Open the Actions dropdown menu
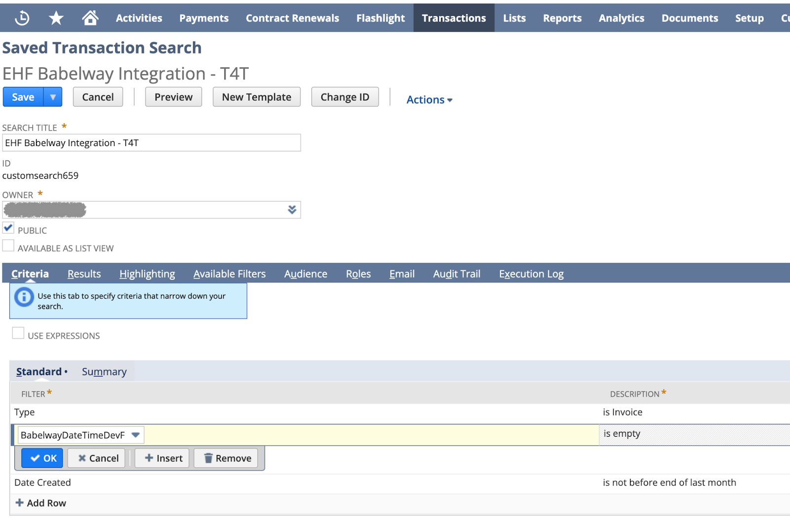This screenshot has width=790, height=532. point(429,100)
